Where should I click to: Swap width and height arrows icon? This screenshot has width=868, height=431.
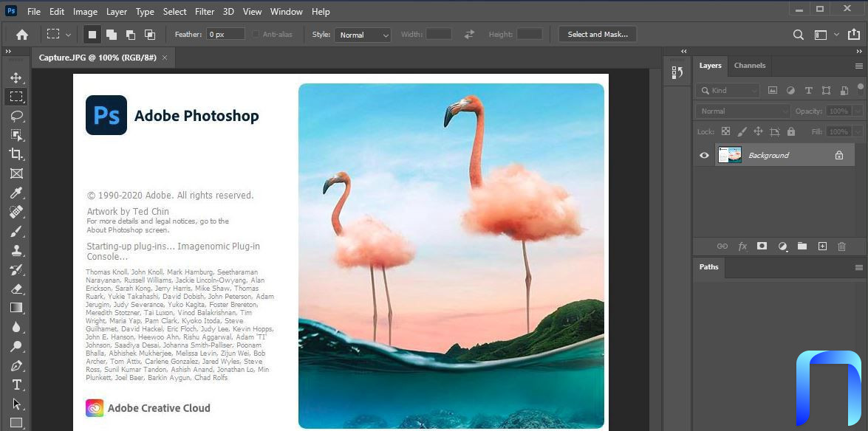[x=469, y=34]
